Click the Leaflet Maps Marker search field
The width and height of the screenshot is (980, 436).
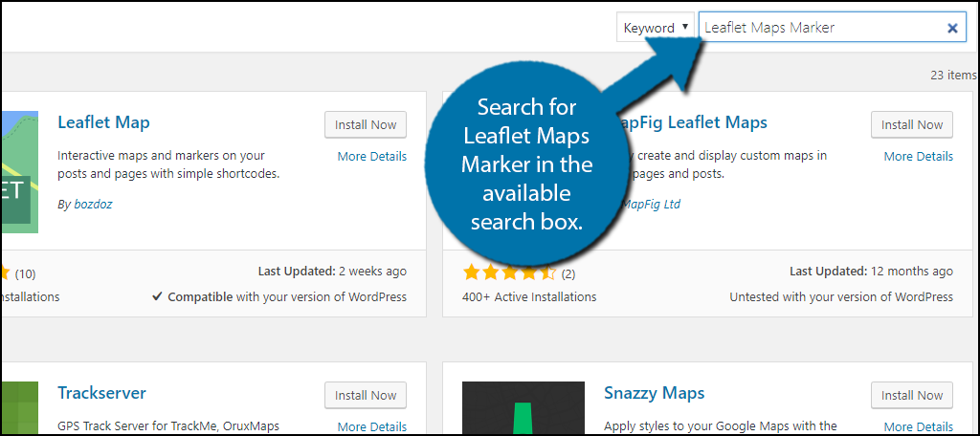833,28
